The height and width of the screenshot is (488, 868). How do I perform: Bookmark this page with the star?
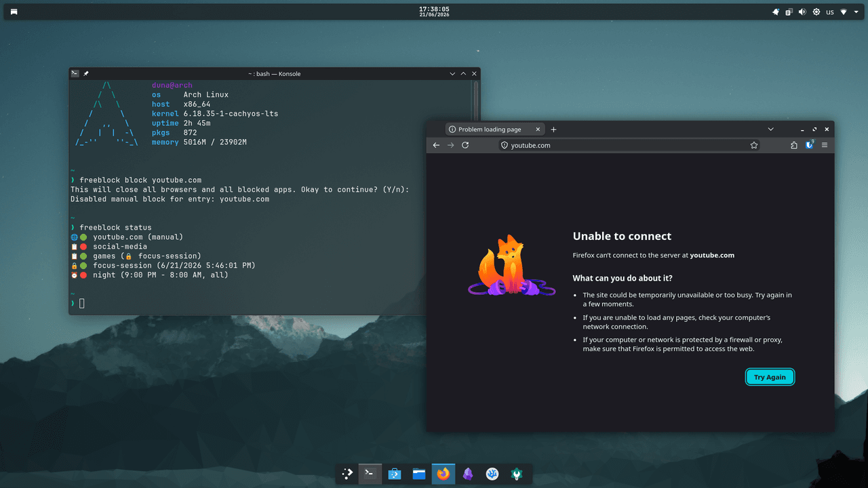point(754,145)
